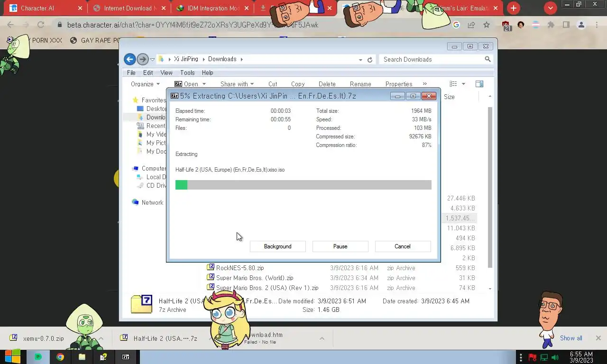Image resolution: width=607 pixels, height=364 pixels.
Task: Select Downloads in the breadcrumb path
Action: 222,59
